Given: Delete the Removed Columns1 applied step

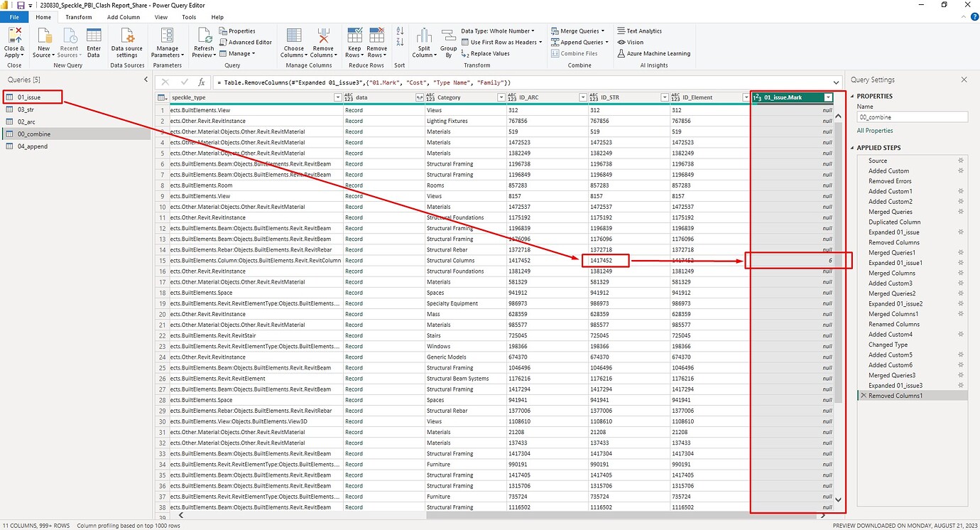Looking at the screenshot, I should (x=863, y=396).
